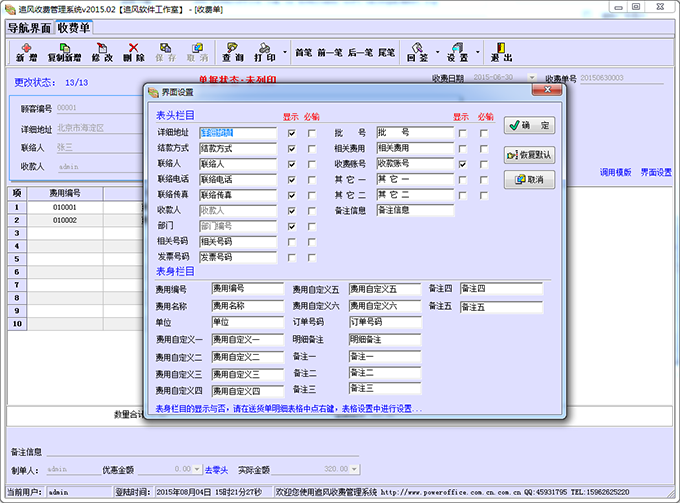The height and width of the screenshot is (503, 680).
Task: Switch to the 导航界面 tab
Action: 28,27
